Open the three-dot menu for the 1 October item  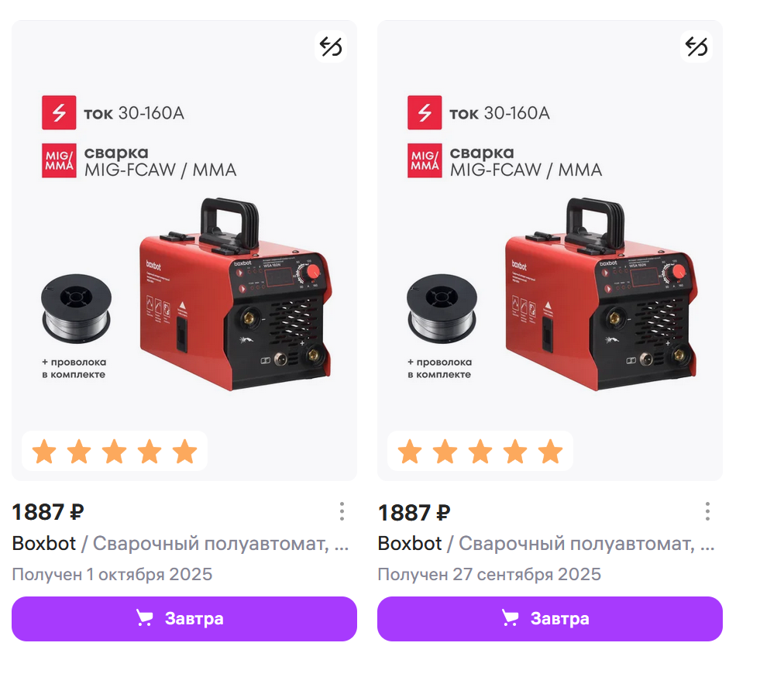pos(342,511)
